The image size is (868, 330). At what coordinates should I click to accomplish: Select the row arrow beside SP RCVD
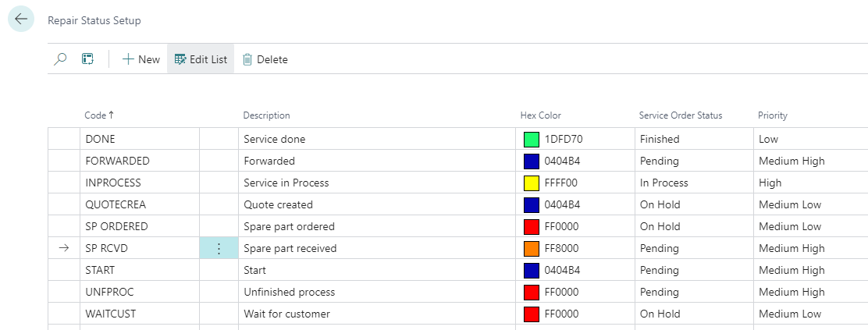(63, 248)
